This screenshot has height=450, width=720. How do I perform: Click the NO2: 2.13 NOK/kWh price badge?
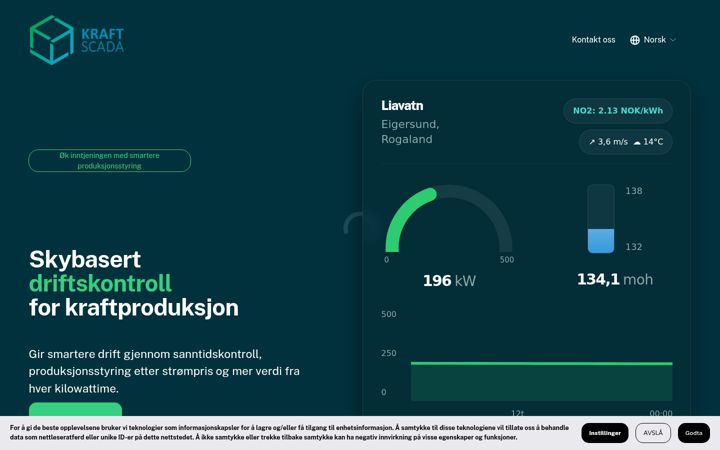(618, 111)
